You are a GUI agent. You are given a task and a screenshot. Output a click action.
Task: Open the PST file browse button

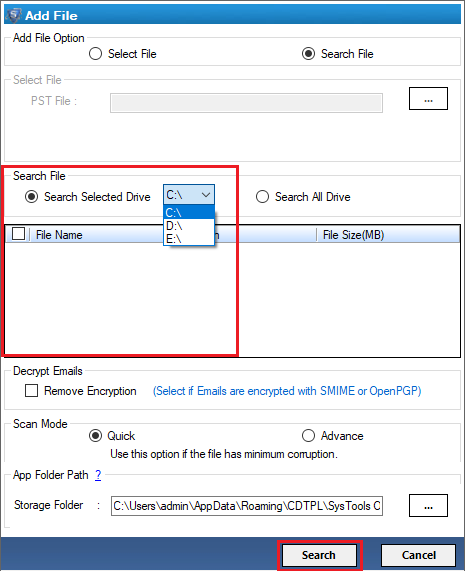coord(428,98)
